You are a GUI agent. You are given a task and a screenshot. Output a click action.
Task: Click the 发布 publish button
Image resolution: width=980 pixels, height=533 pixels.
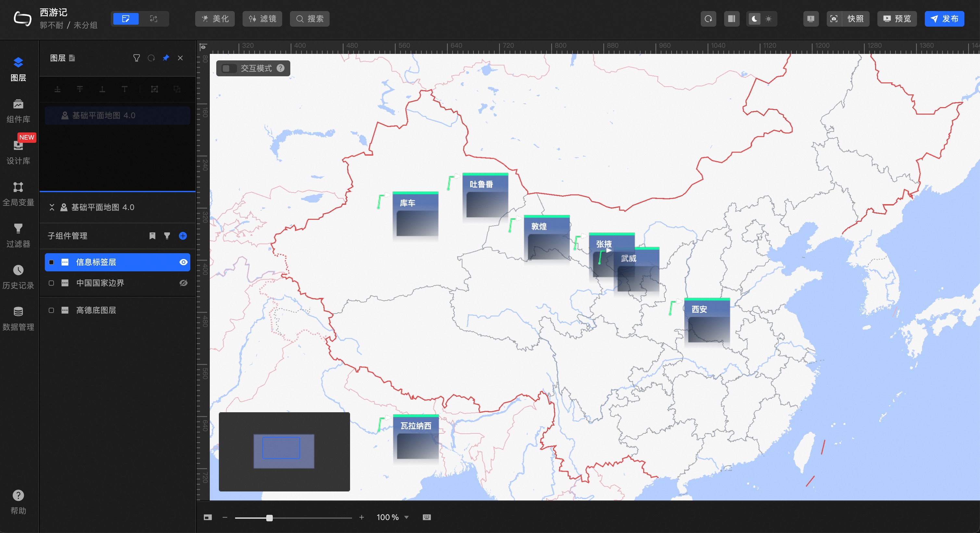(x=944, y=19)
